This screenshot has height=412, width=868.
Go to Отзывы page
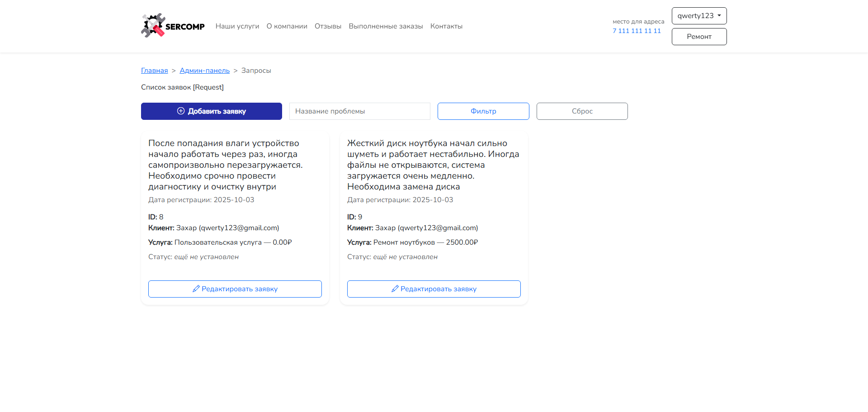click(x=328, y=26)
